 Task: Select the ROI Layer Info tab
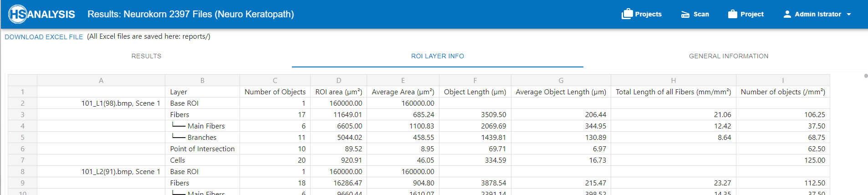437,56
